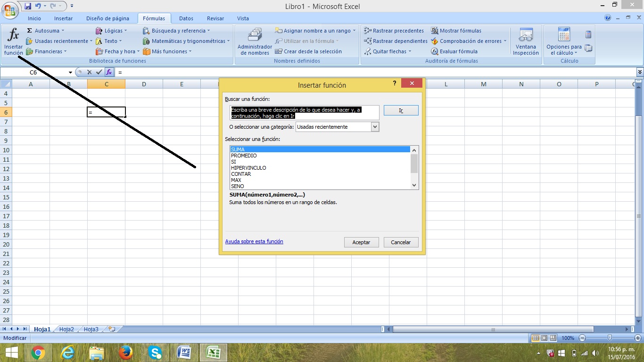Screen dimensions: 644x362
Task: Switch to the Datos ribbon tab
Action: pos(186,18)
